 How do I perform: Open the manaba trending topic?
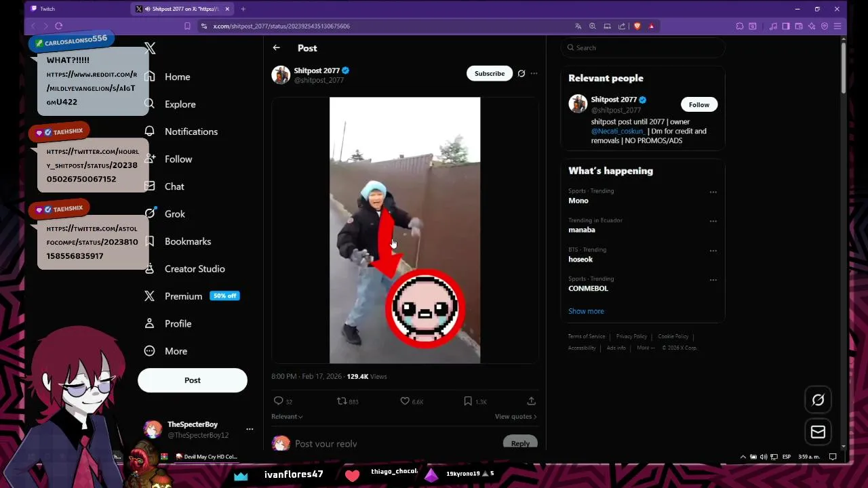pyautogui.click(x=582, y=230)
